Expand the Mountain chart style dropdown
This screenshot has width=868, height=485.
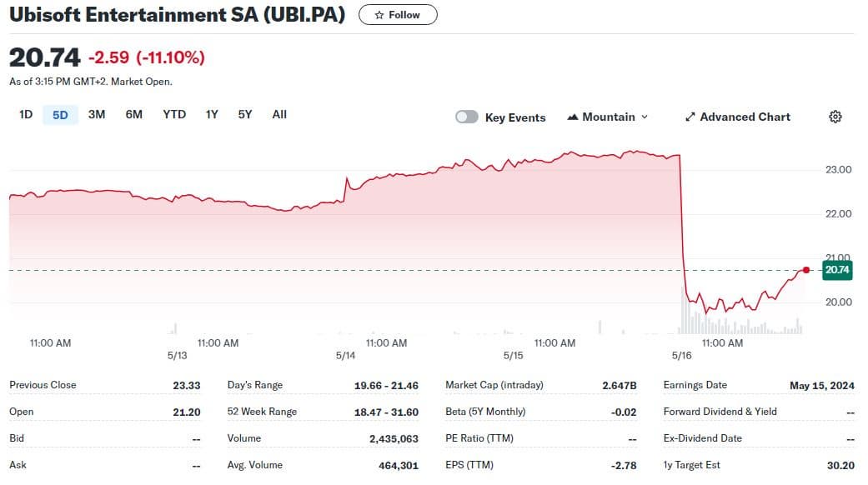click(644, 117)
